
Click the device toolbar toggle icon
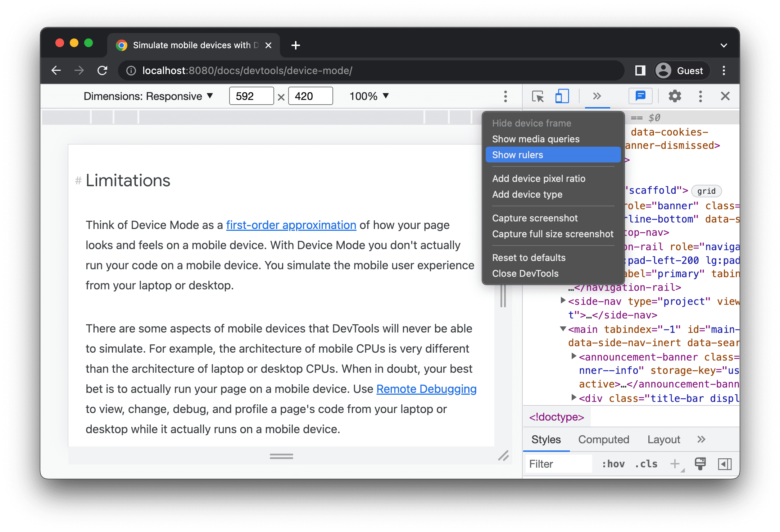[561, 97]
